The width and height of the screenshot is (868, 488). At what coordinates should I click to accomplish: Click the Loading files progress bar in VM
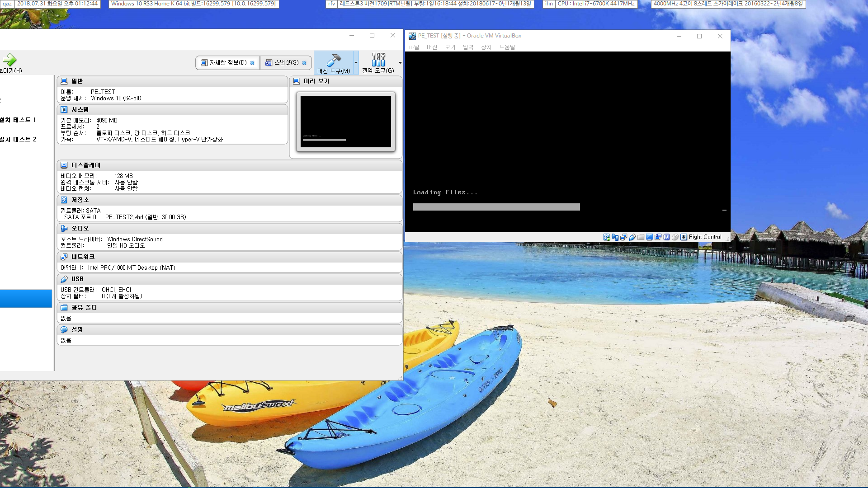coord(496,207)
